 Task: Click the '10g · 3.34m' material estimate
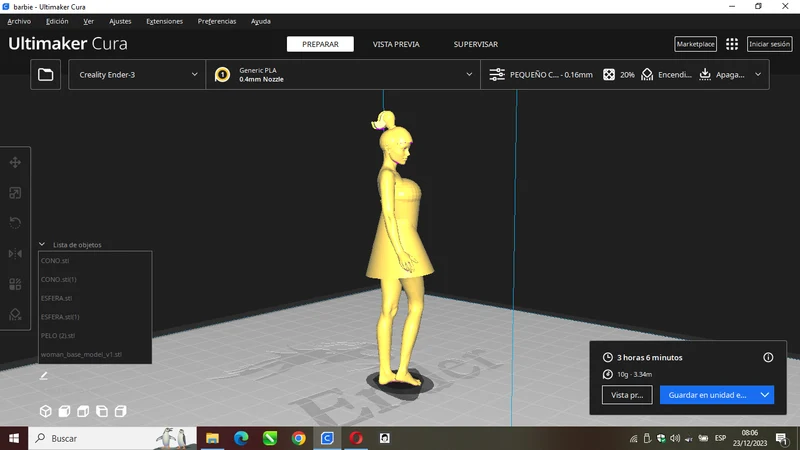(x=634, y=374)
